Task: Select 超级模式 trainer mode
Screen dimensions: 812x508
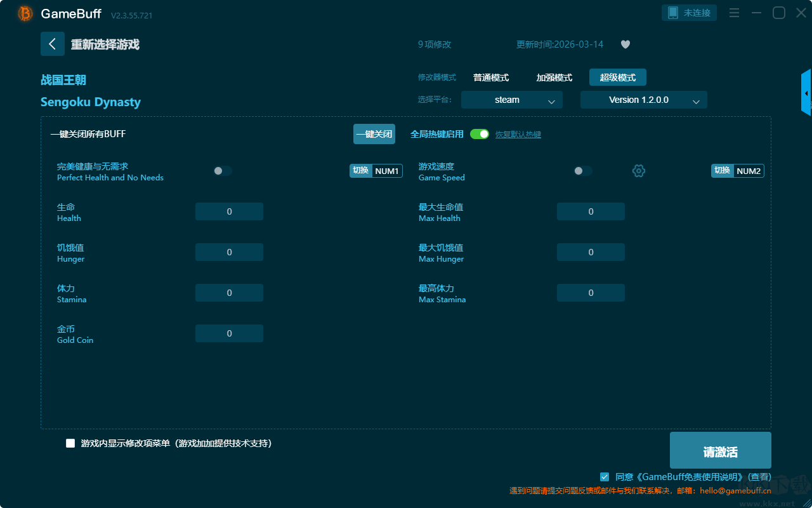Action: 618,77
